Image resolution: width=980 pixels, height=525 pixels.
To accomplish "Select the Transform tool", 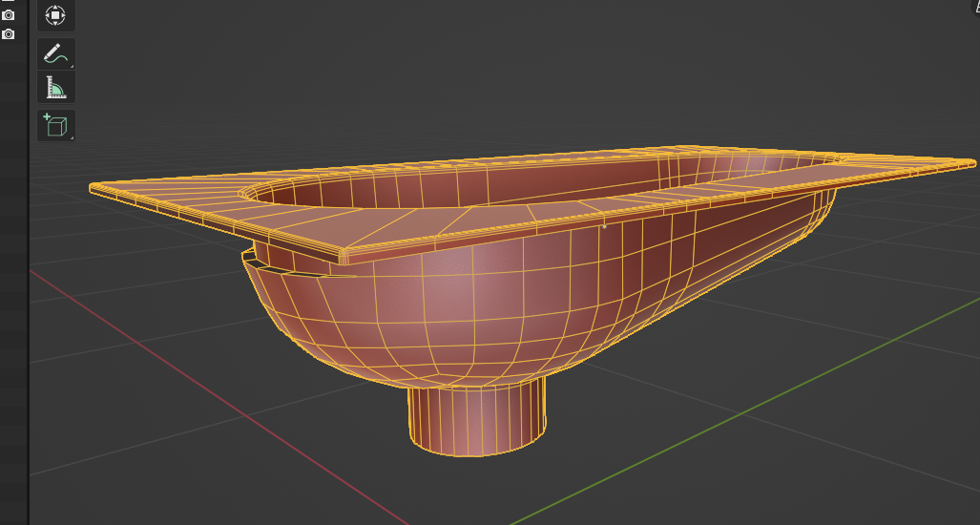I will tap(56, 15).
